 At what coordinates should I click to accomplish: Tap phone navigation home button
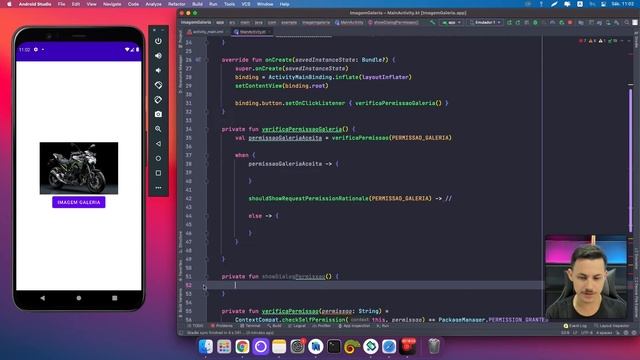[x=79, y=298]
